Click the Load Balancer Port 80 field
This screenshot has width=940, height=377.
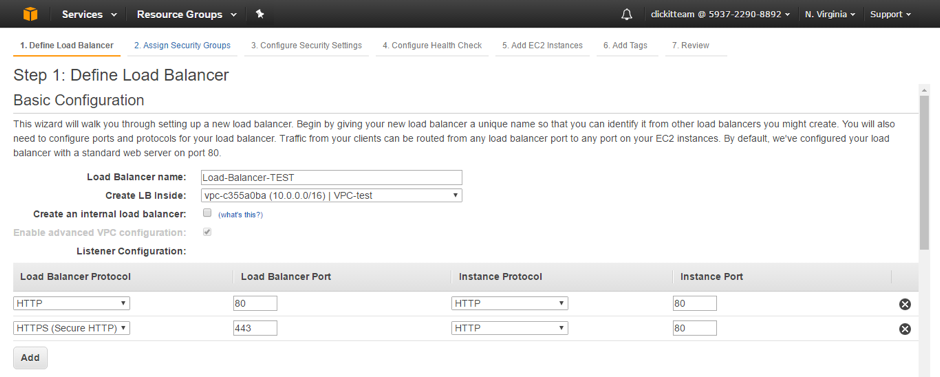click(x=255, y=303)
